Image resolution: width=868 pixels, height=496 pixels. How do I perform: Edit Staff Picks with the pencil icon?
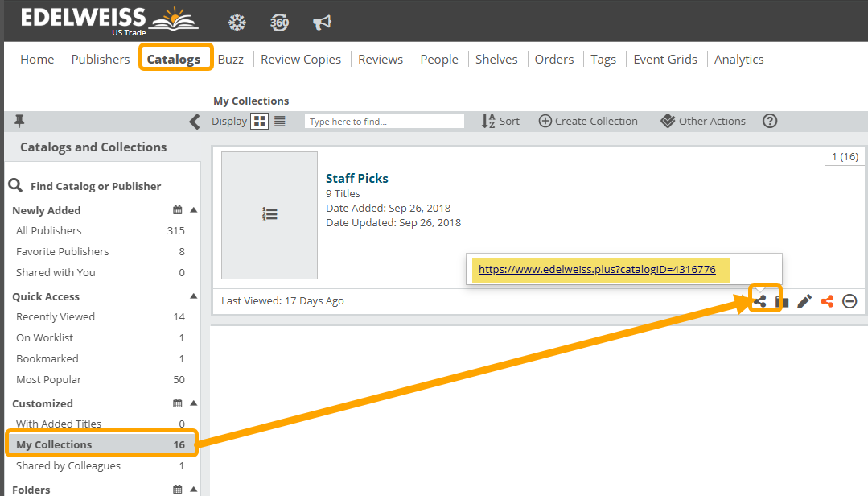coord(804,301)
